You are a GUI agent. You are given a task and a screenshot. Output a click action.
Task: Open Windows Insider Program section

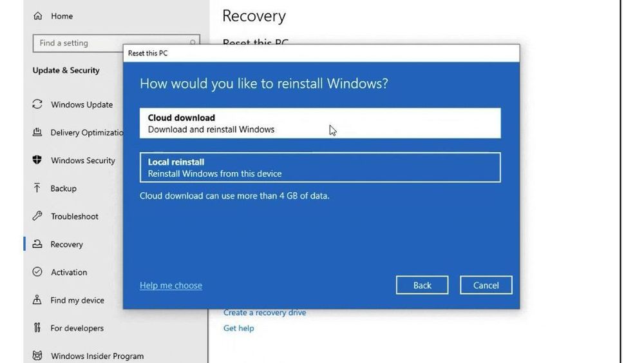(x=97, y=357)
